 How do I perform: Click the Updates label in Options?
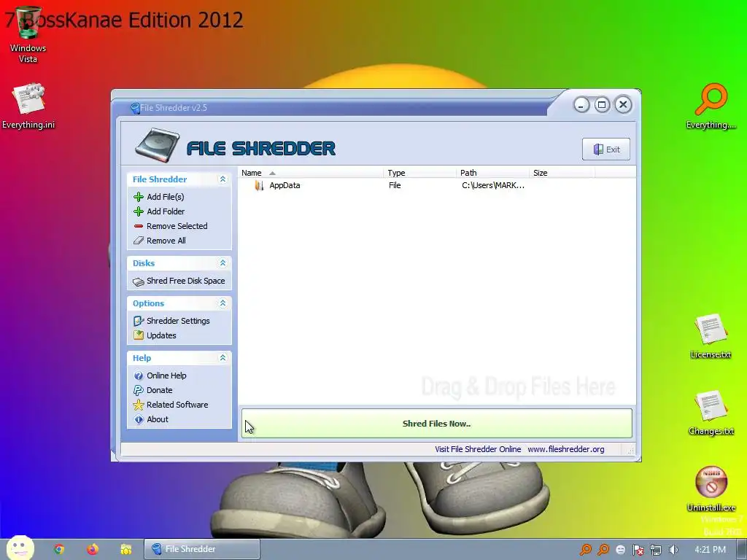coord(161,335)
